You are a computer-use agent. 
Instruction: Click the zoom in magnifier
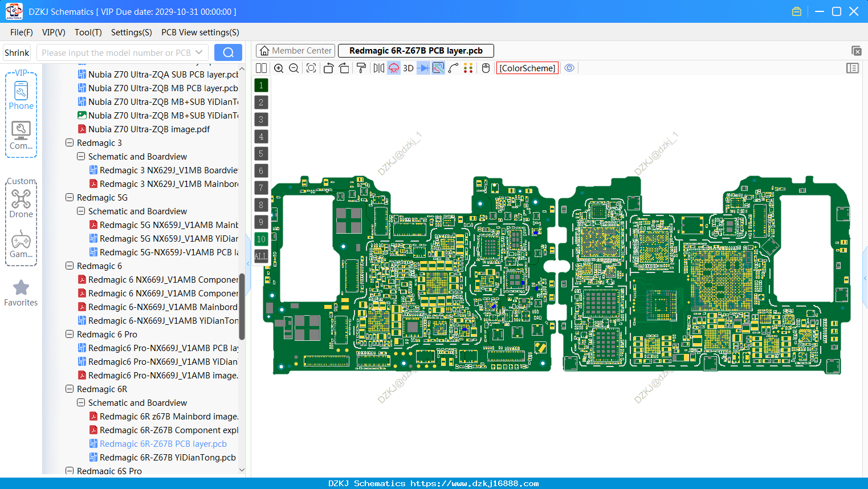(279, 68)
